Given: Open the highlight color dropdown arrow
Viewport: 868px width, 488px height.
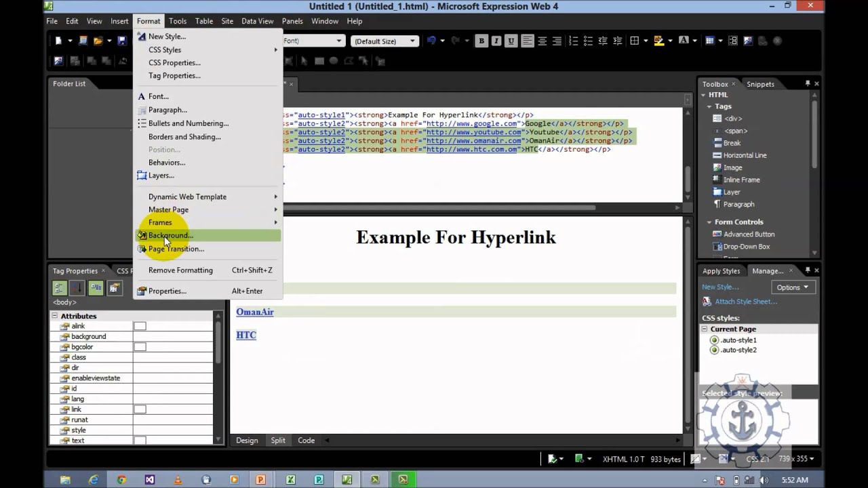Looking at the screenshot, I should click(x=670, y=41).
